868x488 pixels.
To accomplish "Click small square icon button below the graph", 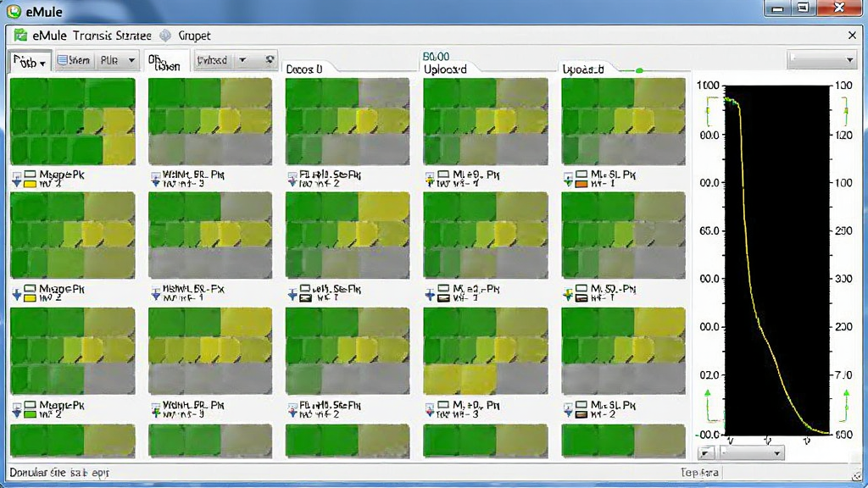I will (705, 453).
